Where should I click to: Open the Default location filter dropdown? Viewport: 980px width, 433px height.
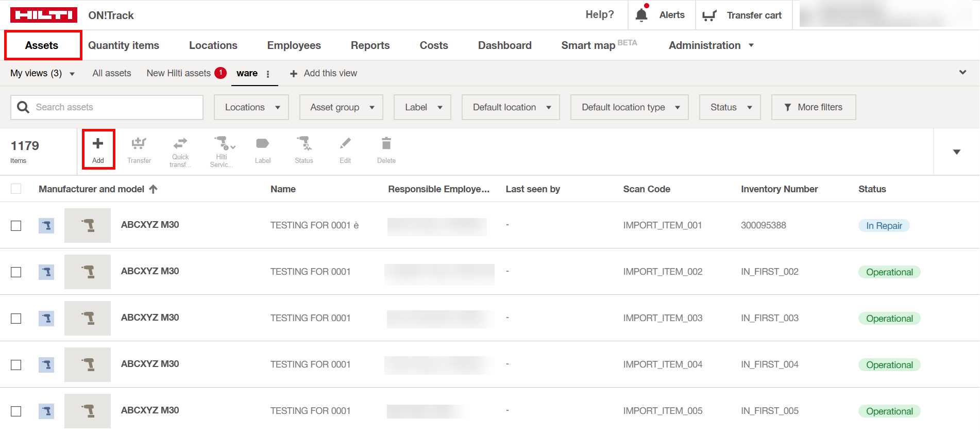tap(511, 107)
